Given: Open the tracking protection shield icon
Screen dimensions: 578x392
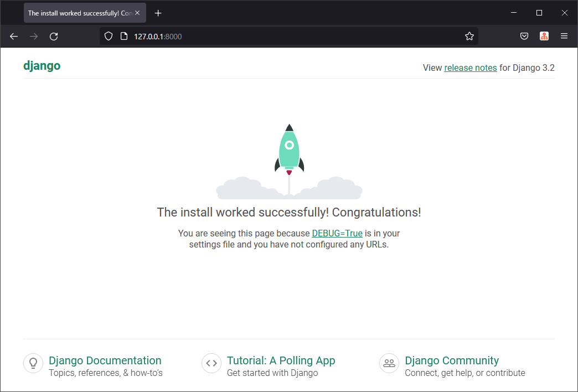Looking at the screenshot, I should 109,36.
